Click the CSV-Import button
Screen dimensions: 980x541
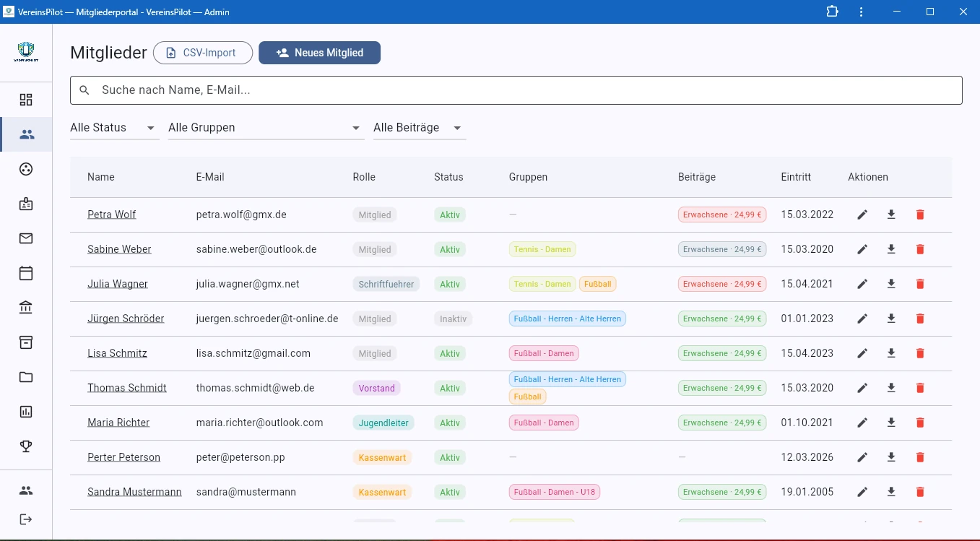(202, 53)
